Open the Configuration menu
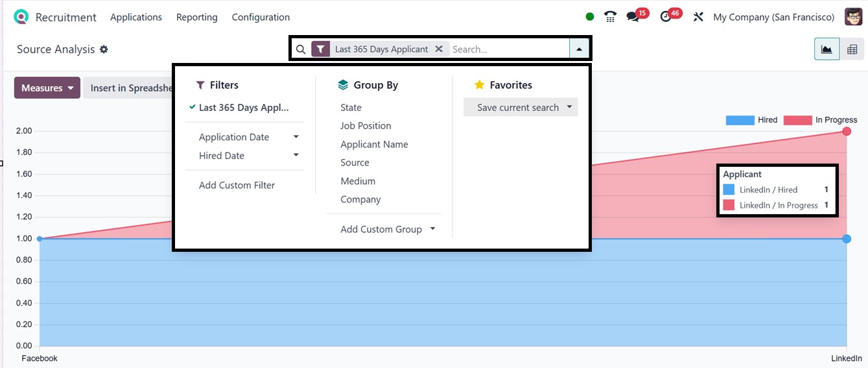 tap(261, 17)
